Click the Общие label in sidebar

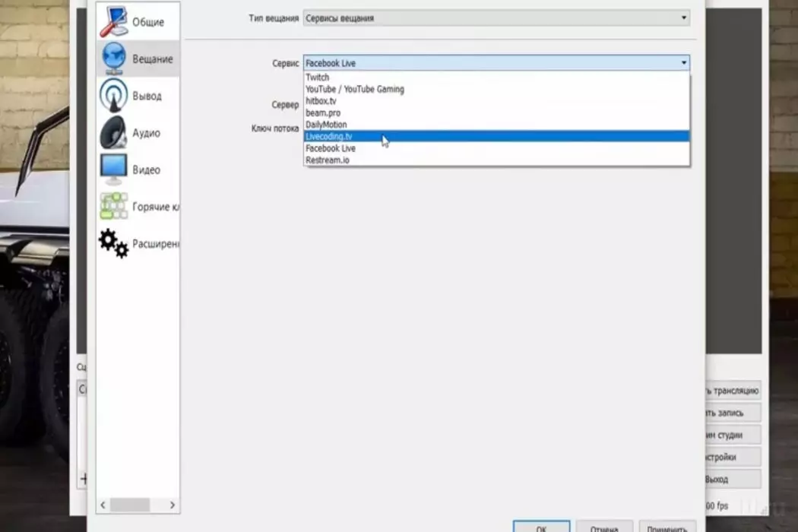point(148,22)
